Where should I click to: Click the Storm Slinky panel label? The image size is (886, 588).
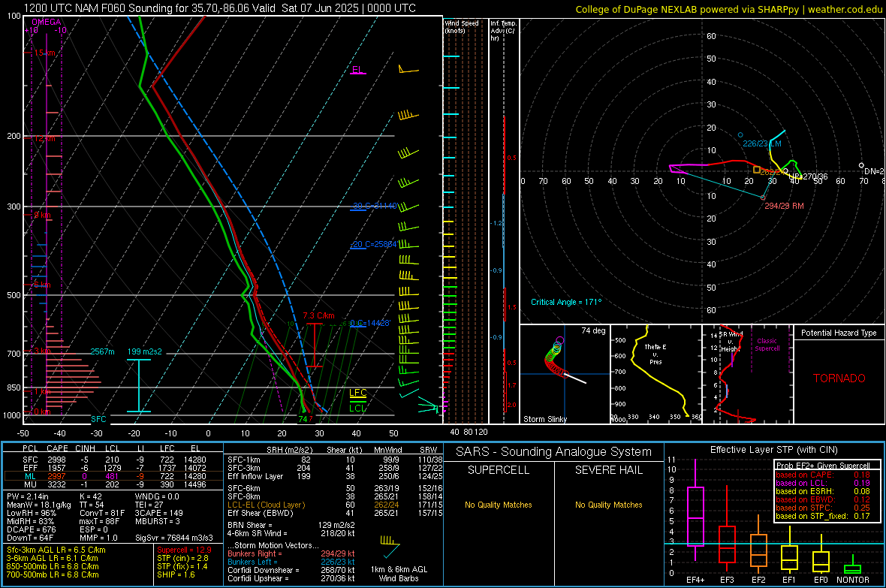[544, 419]
